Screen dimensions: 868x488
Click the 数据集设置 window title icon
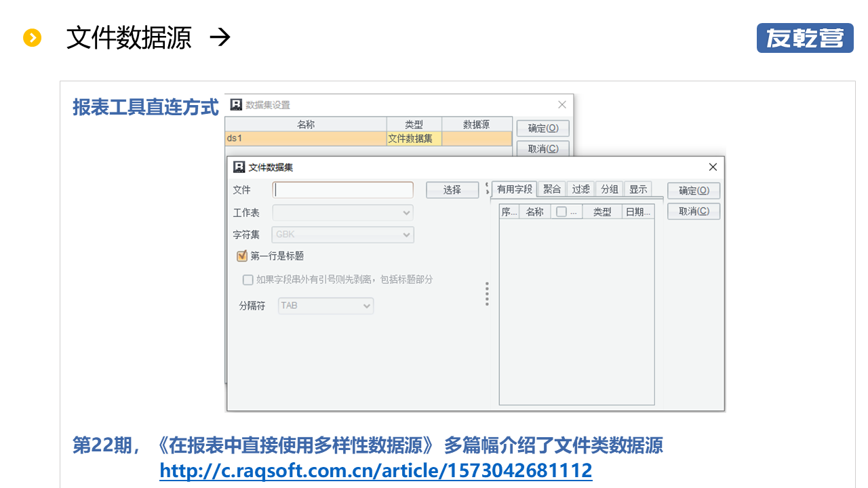coord(236,104)
